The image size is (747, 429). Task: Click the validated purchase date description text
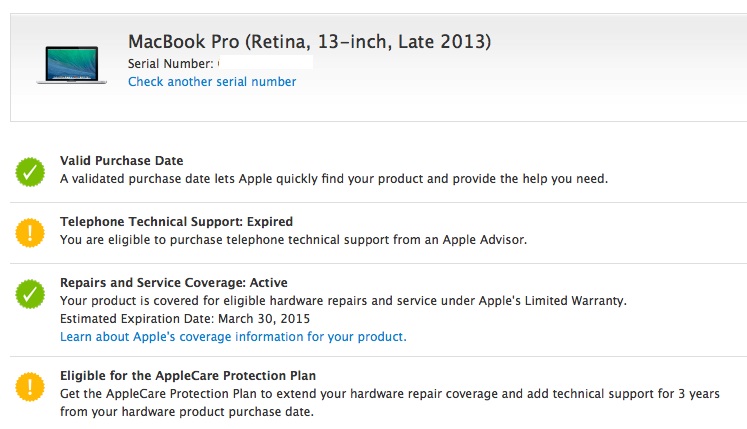[334, 179]
